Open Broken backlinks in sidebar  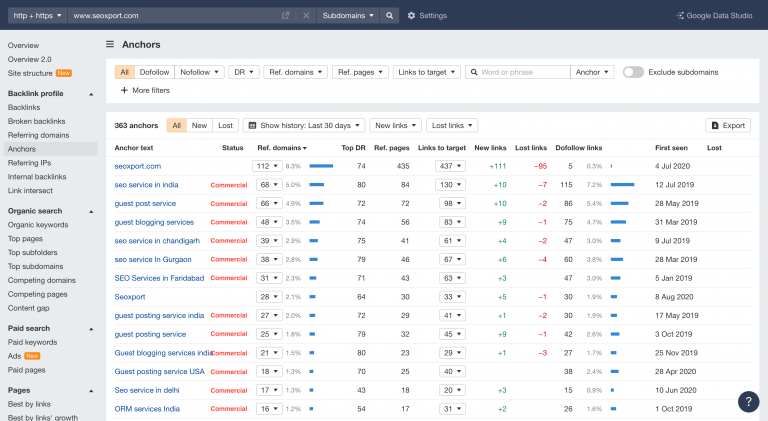36,121
